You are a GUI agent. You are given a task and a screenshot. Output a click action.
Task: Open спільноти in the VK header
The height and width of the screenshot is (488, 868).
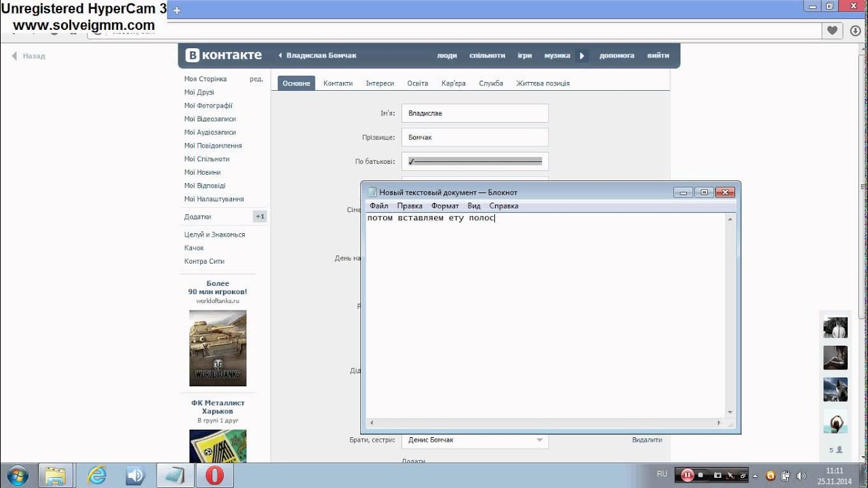coord(487,56)
